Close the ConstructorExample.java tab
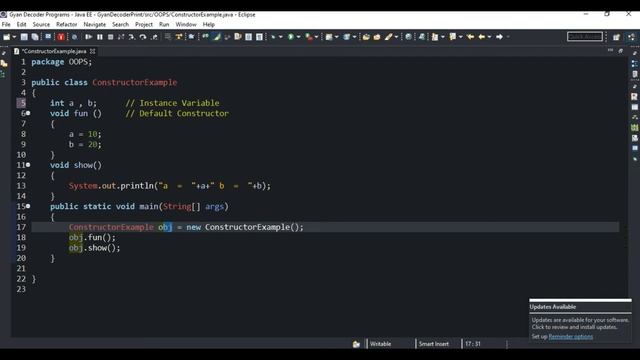Screen dimensions: 640x360 93,51
